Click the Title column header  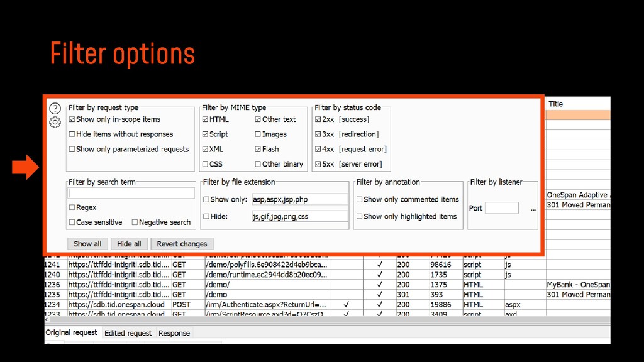[x=578, y=104]
